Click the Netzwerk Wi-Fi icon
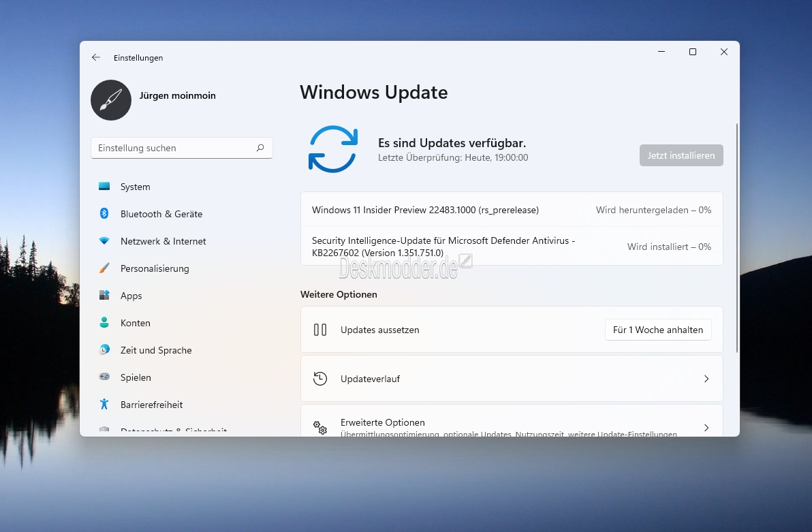 [x=104, y=241]
